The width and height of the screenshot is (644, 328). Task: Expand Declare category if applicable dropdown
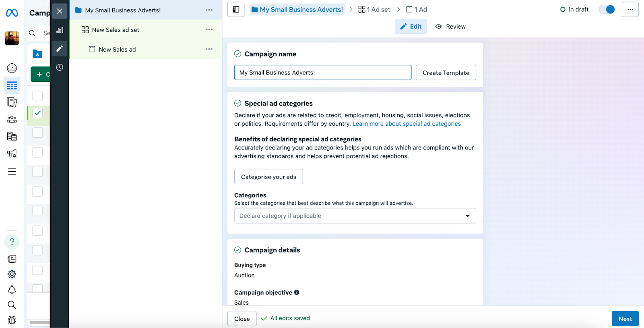(355, 216)
